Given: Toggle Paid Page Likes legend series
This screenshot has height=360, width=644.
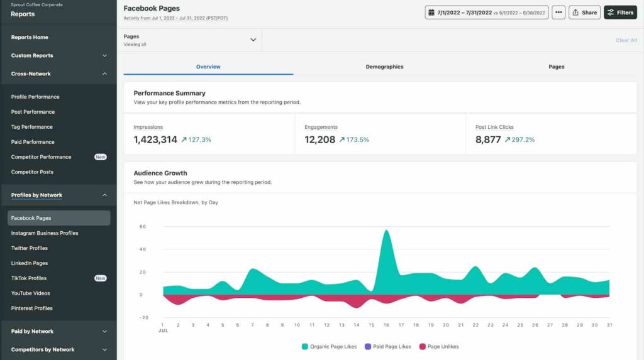Looking at the screenshot, I should [387, 346].
